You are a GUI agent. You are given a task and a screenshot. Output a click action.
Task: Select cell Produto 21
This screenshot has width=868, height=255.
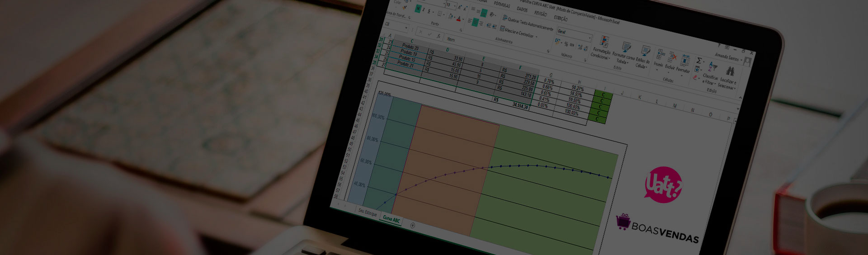click(x=406, y=65)
